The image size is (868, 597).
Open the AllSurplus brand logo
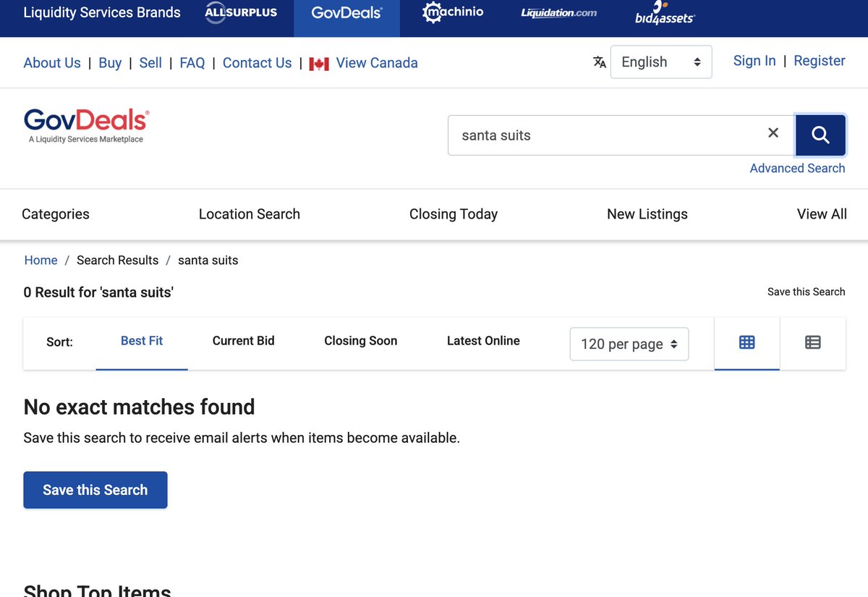[x=241, y=12]
